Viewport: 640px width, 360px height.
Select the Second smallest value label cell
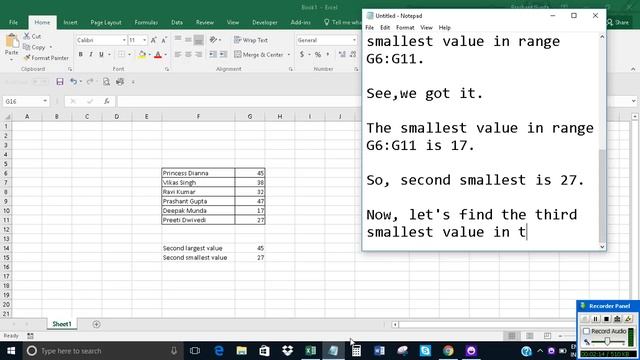198,258
